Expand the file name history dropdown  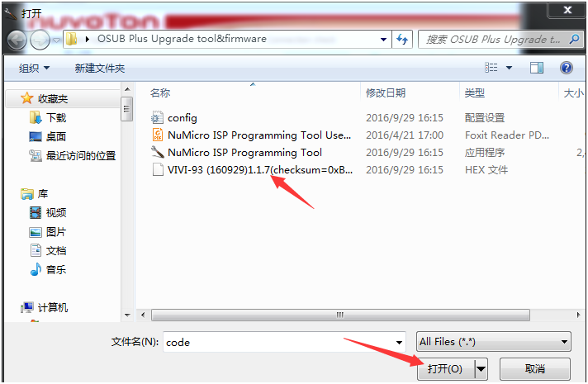[x=399, y=342]
